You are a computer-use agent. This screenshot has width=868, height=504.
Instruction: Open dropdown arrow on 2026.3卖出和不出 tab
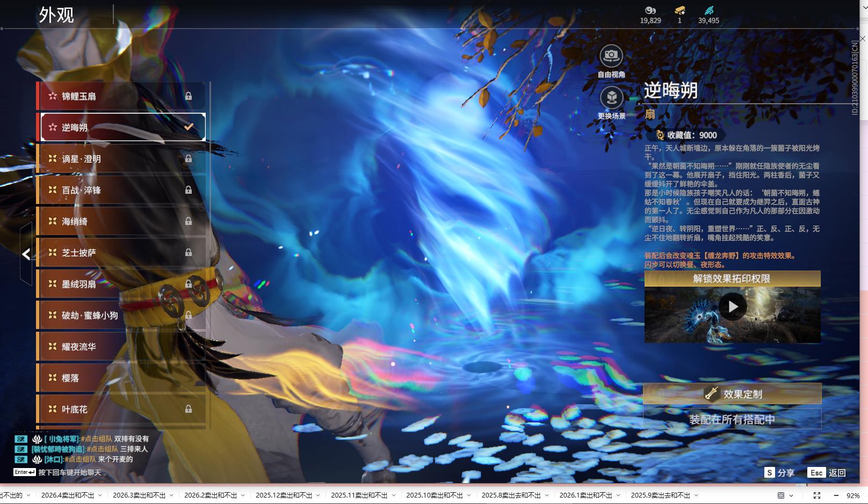pos(171,495)
